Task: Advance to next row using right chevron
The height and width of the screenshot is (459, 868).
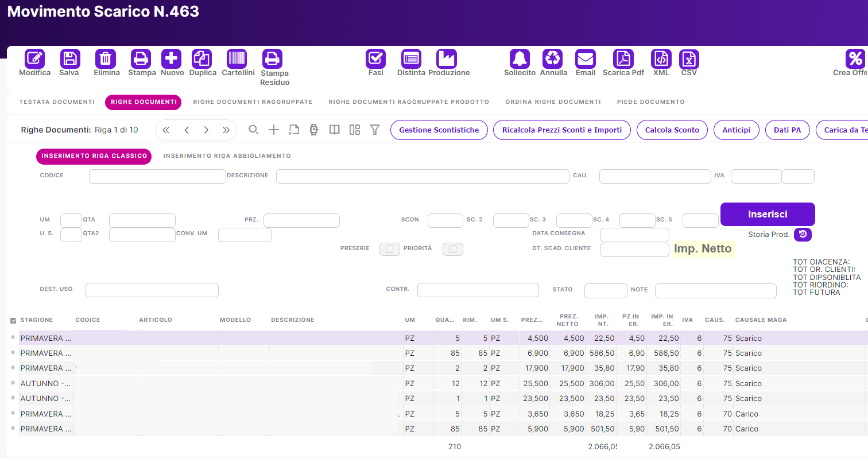Action: point(206,130)
